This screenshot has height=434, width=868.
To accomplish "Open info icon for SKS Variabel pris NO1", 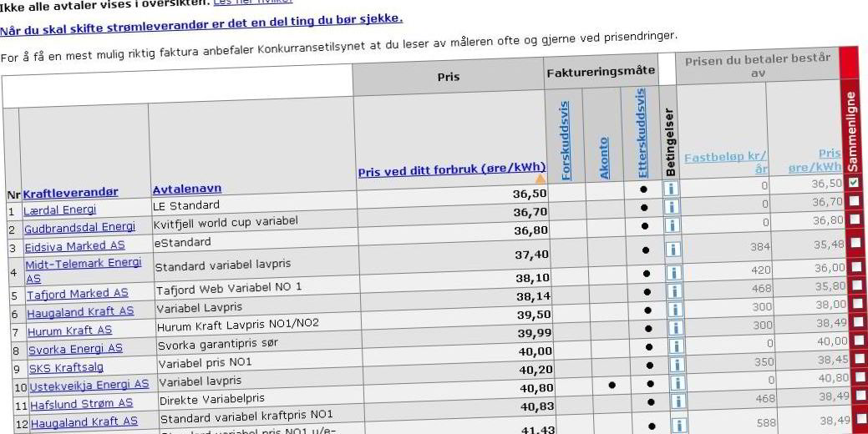I will tap(675, 346).
